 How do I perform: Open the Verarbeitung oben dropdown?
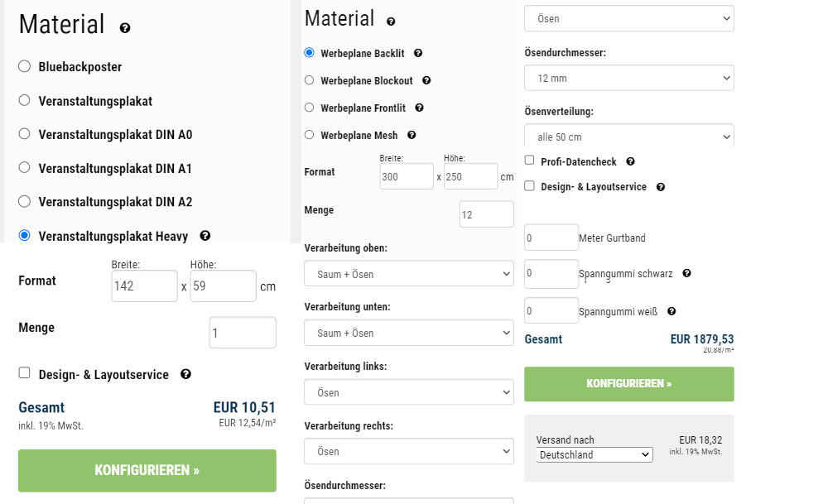pos(408,273)
